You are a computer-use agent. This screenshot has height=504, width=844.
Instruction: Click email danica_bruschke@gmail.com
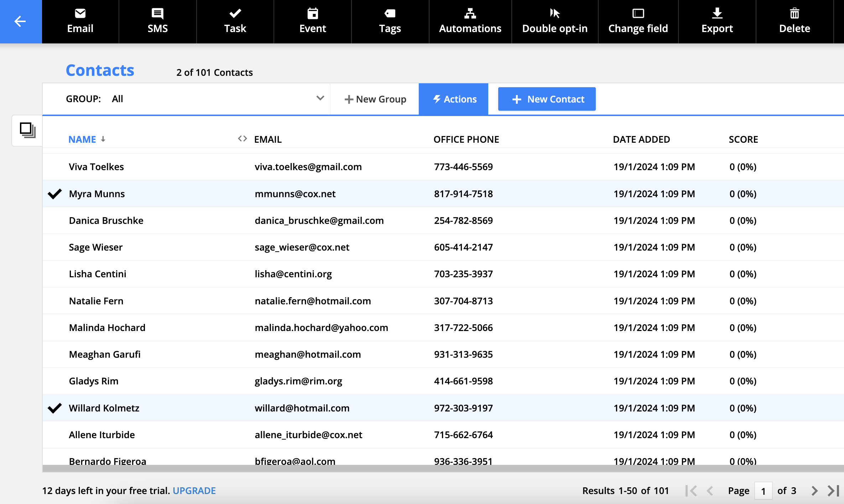[x=319, y=220]
